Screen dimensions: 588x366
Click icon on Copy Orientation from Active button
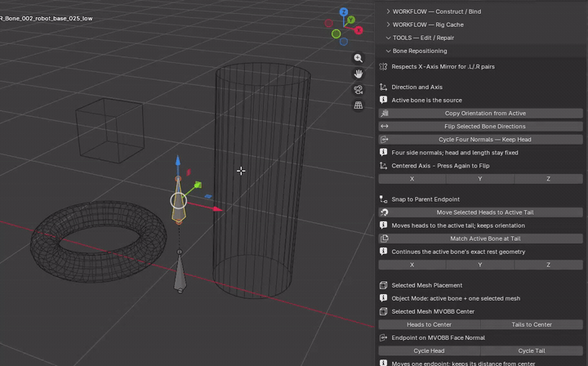pyautogui.click(x=385, y=114)
